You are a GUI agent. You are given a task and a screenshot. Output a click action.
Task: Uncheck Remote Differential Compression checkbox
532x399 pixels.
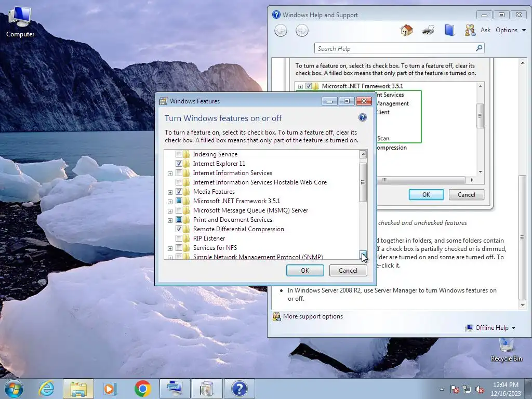coord(179,229)
